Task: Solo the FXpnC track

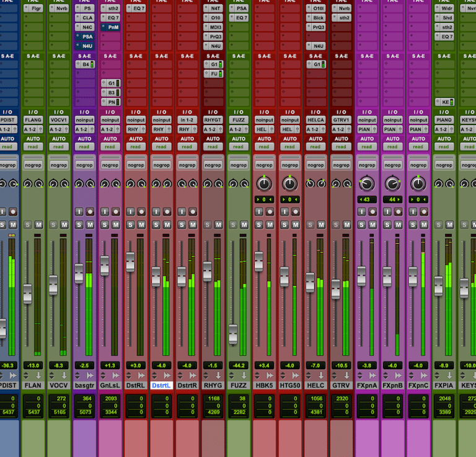Action: click(413, 225)
